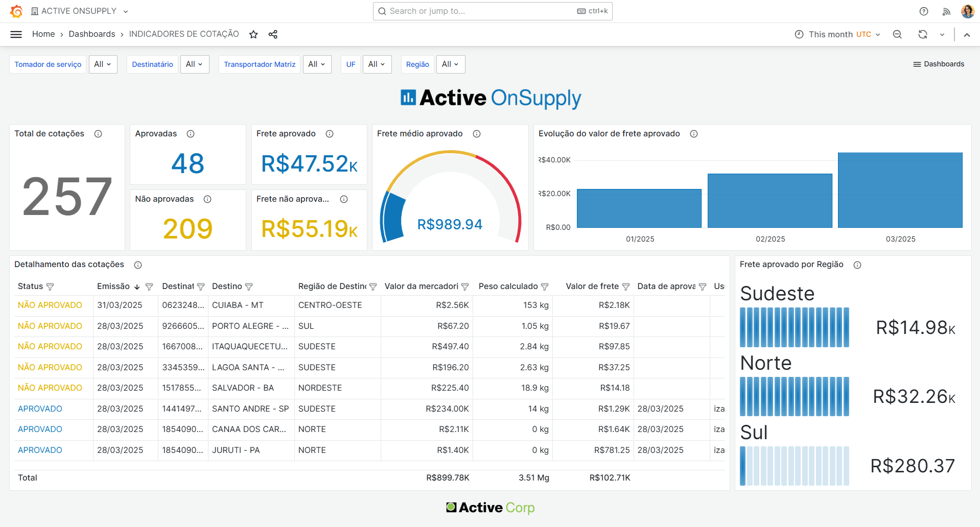Select CUIABA - MT destination cell
Screen dimensions: 980x527
click(x=251, y=305)
